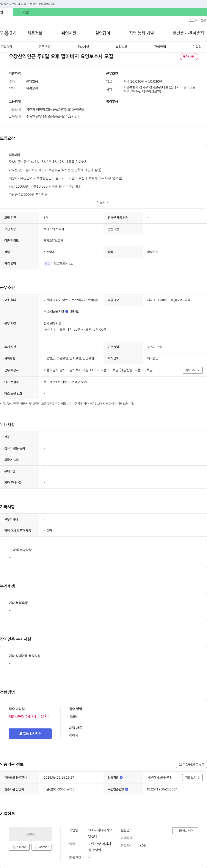Jump to the 모집요강 section tab
This screenshot has width=207, height=868.
click(x=6, y=47)
